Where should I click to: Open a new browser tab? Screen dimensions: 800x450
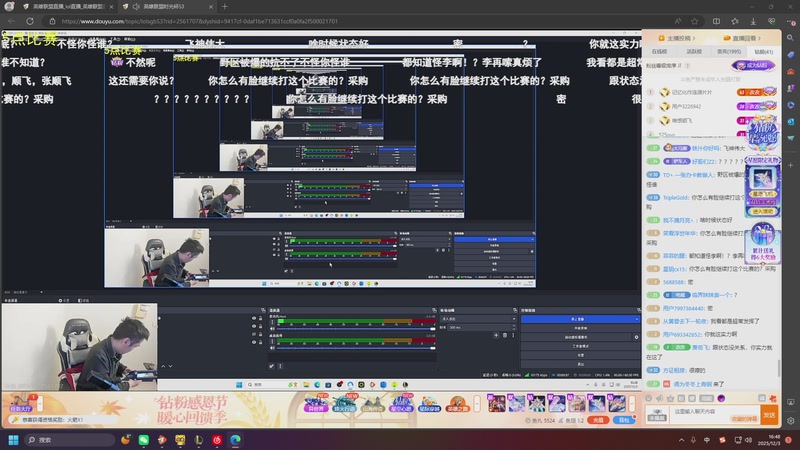(224, 7)
